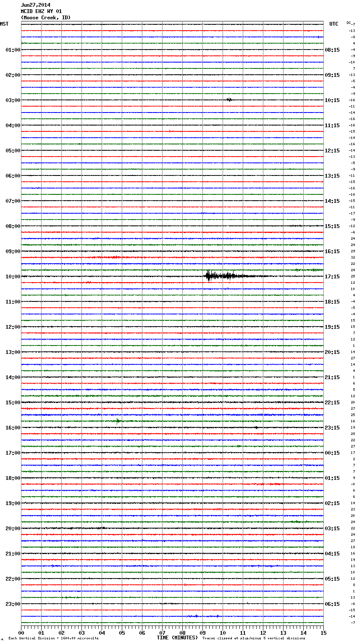Click the minute axis tick label 00
Image resolution: width=357 pixels, height=644 pixels.
tap(21, 633)
